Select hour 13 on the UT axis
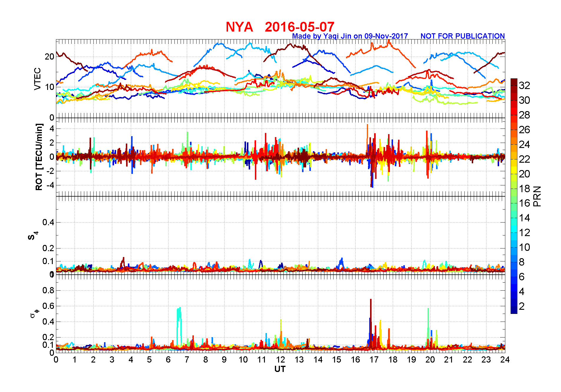 coord(299,360)
